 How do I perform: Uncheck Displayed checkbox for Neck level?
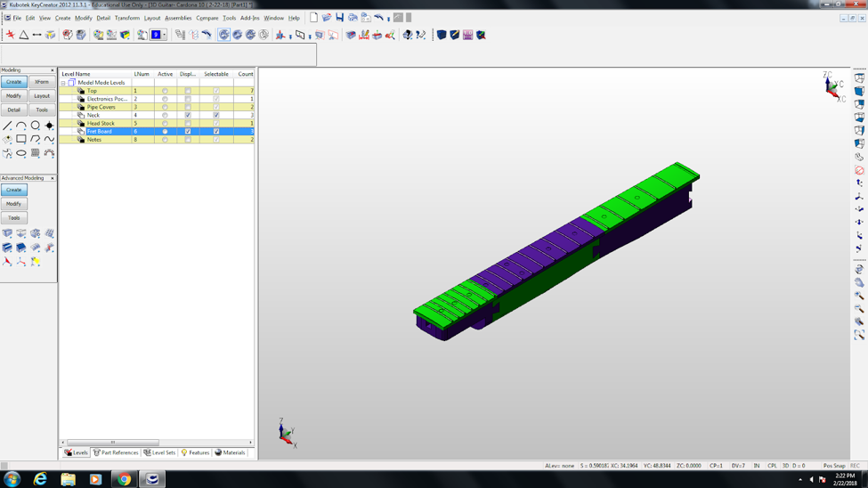(188, 115)
